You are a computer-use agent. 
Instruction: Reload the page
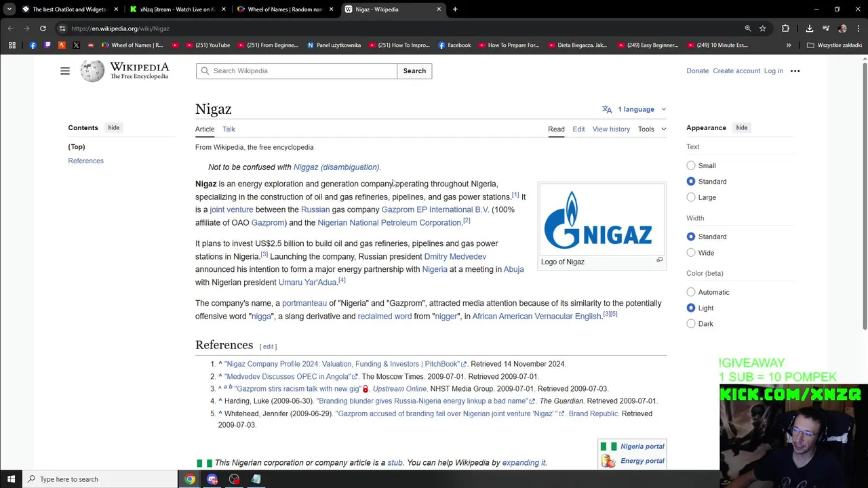(43, 28)
